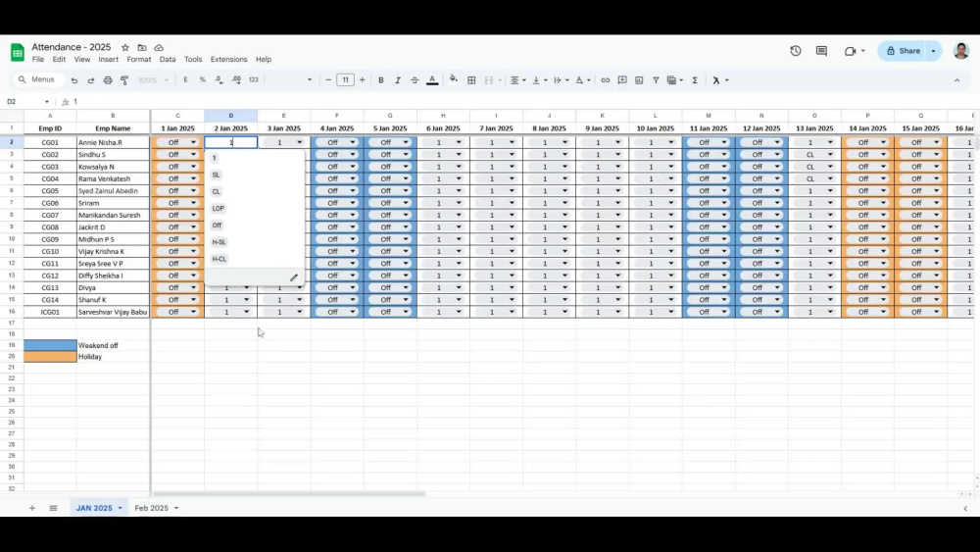Open the borders tool
Viewport: 980px width, 552px height.
pyautogui.click(x=472, y=80)
